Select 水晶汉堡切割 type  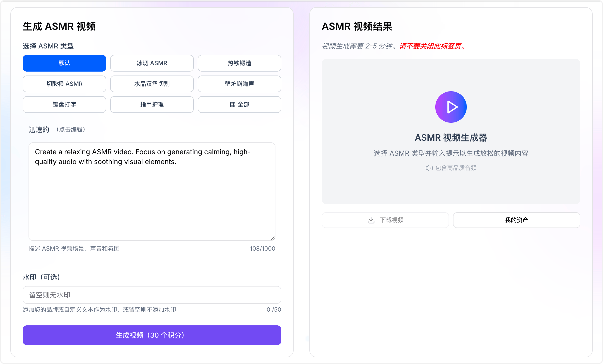pos(152,84)
